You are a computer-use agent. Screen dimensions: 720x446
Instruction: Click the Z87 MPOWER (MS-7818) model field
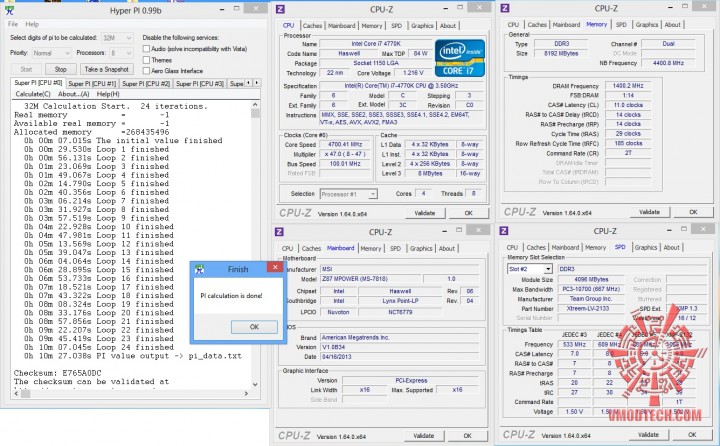pyautogui.click(x=370, y=279)
